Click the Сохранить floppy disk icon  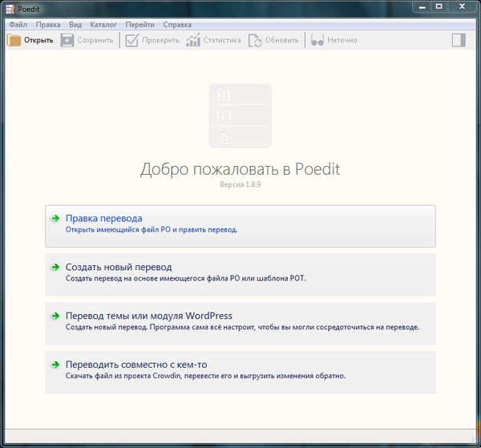(x=67, y=40)
